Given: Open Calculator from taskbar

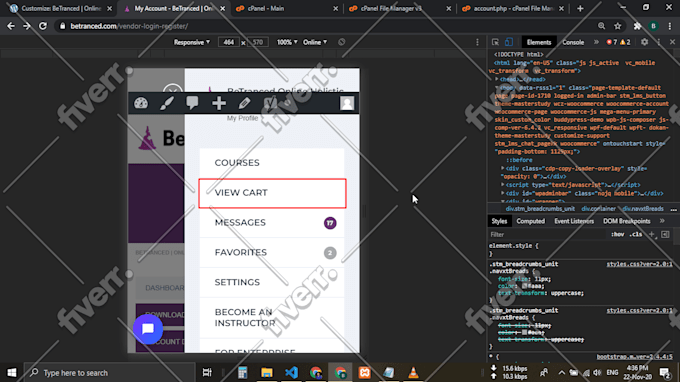Looking at the screenshot, I should click(x=242, y=372).
